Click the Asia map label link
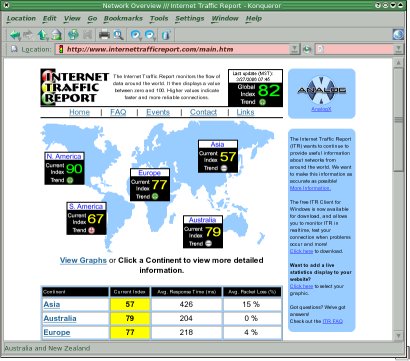This screenshot has width=410, height=361. tap(217, 144)
